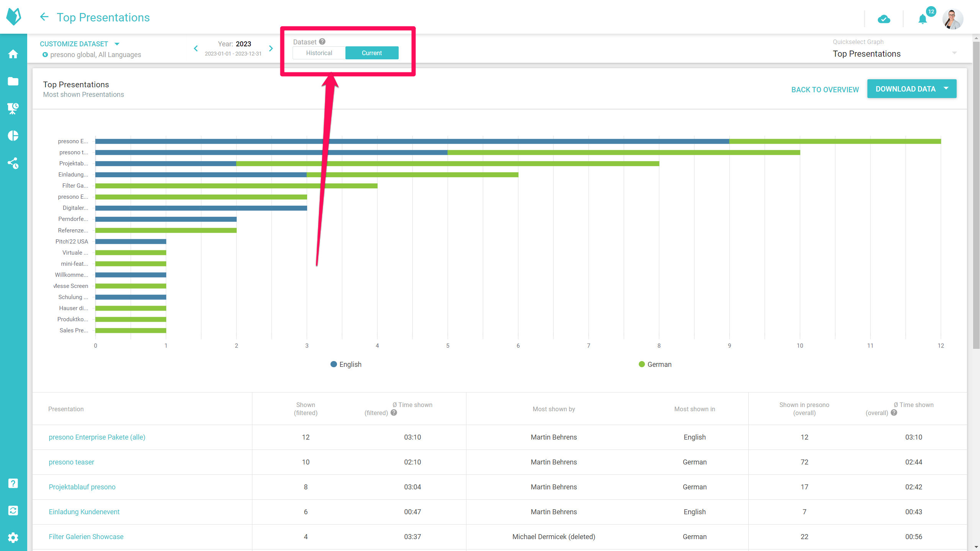Image resolution: width=980 pixels, height=551 pixels.
Task: Open the Quickselect Graph dropdown
Action: tap(895, 54)
